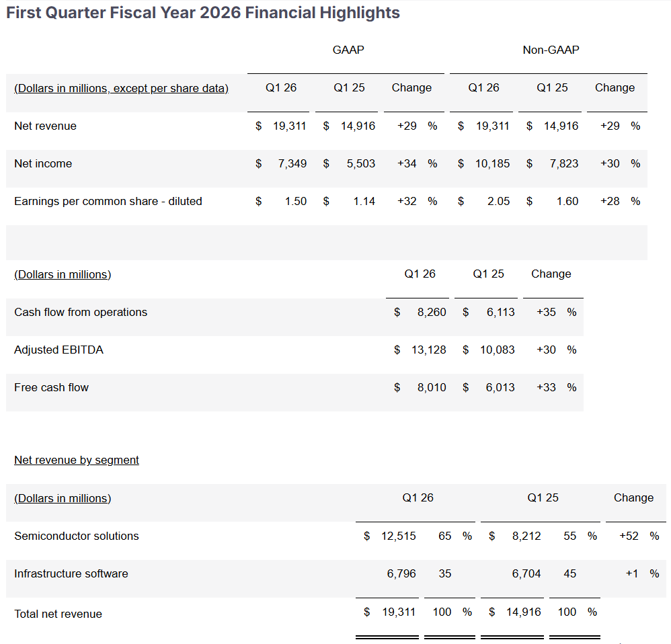
Task: Select the GAAP column group header
Action: [348, 50]
